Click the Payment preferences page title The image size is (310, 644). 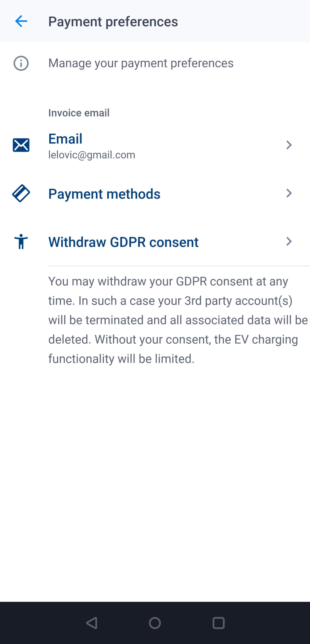click(113, 22)
